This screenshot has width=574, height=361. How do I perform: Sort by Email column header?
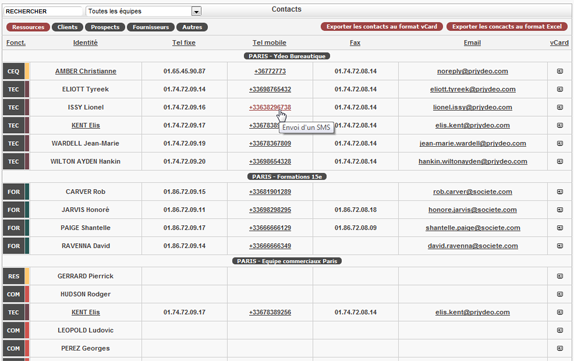[x=472, y=42]
